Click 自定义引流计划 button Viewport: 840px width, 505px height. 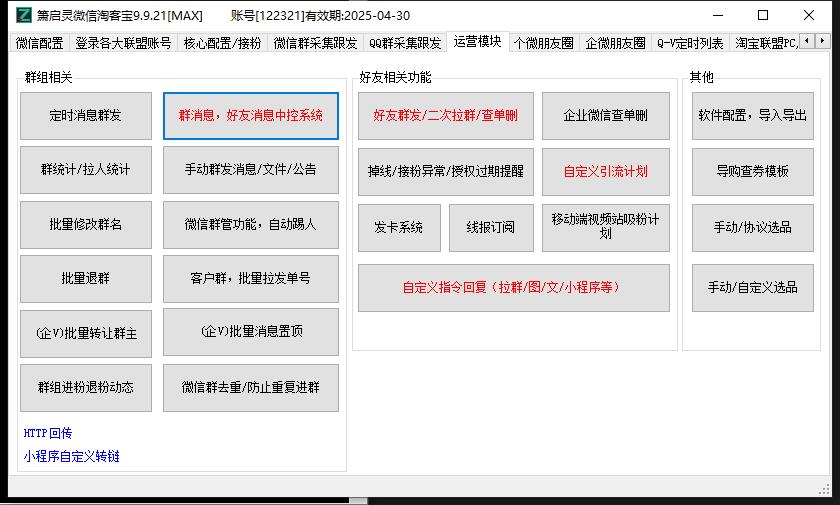(x=605, y=171)
